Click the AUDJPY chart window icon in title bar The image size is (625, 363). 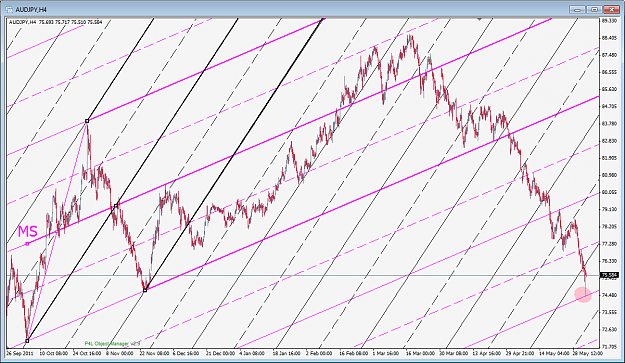(x=9, y=9)
